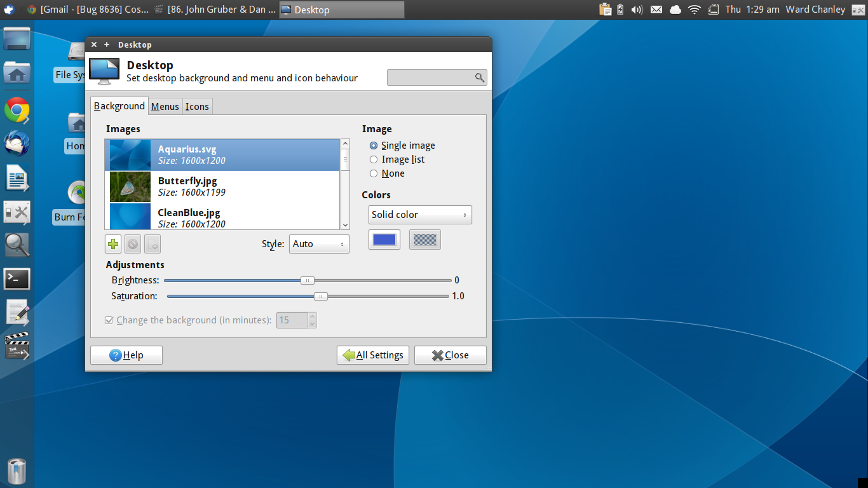Viewport: 868px width, 488px height.
Task: Click the Wi-Fi network indicator icon
Action: pyautogui.click(x=695, y=10)
